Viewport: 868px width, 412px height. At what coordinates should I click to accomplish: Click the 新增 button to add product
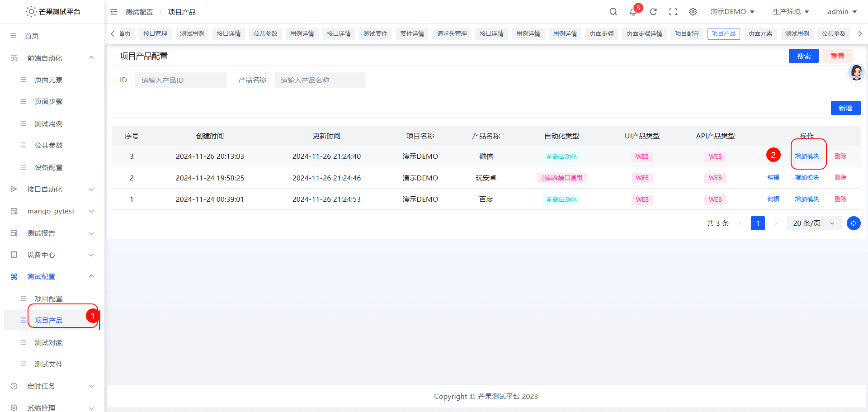845,108
